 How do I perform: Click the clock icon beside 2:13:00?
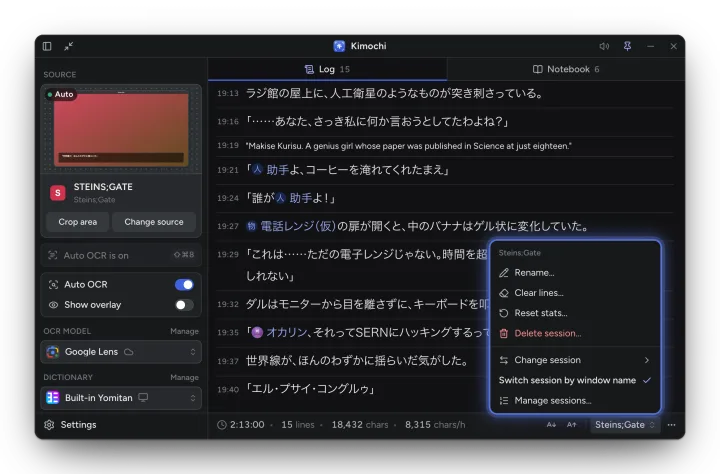[x=222, y=425]
